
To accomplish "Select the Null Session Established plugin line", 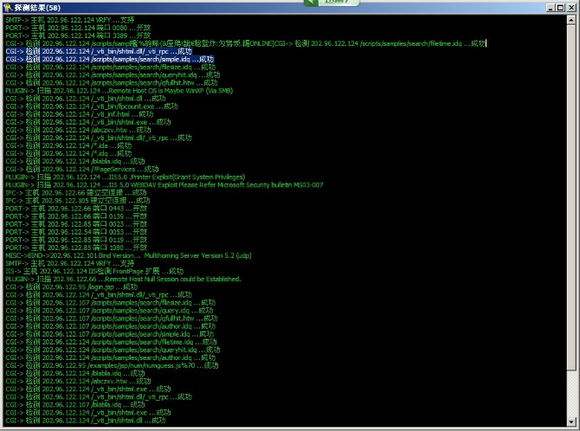I will [x=123, y=279].
